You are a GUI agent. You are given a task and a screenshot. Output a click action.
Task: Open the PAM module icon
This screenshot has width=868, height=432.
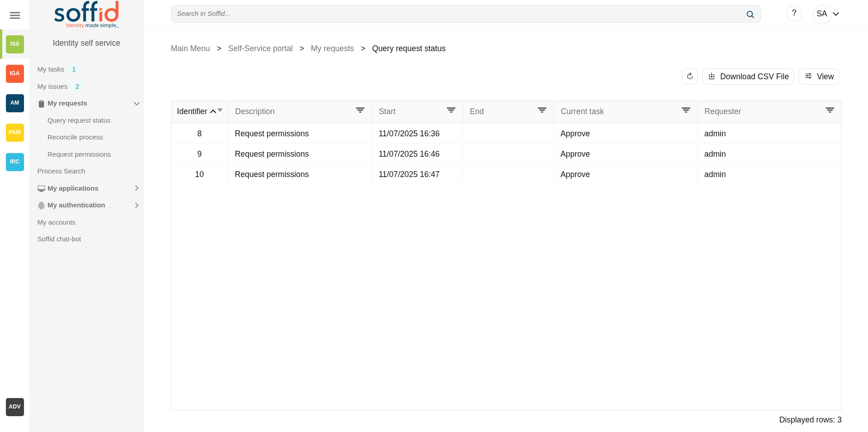point(14,132)
